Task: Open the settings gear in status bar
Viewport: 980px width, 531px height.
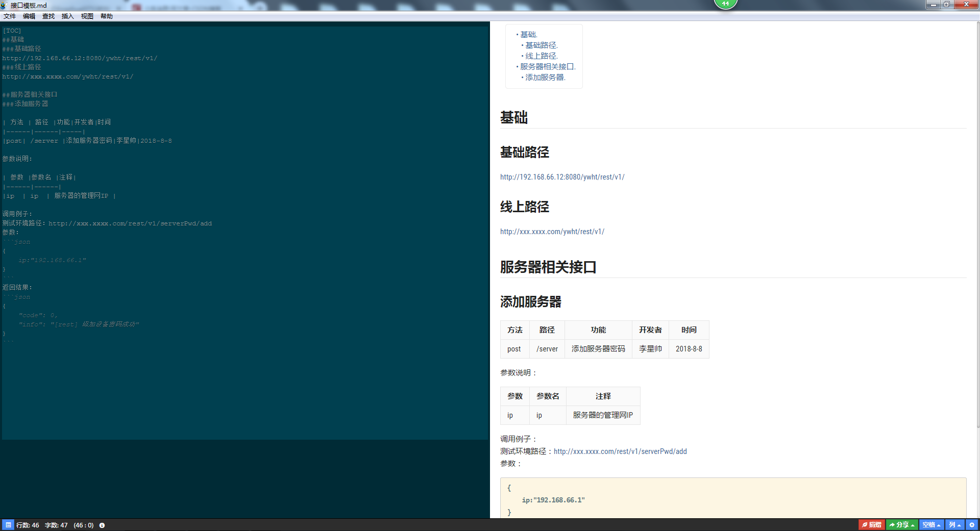Action: coord(972,525)
